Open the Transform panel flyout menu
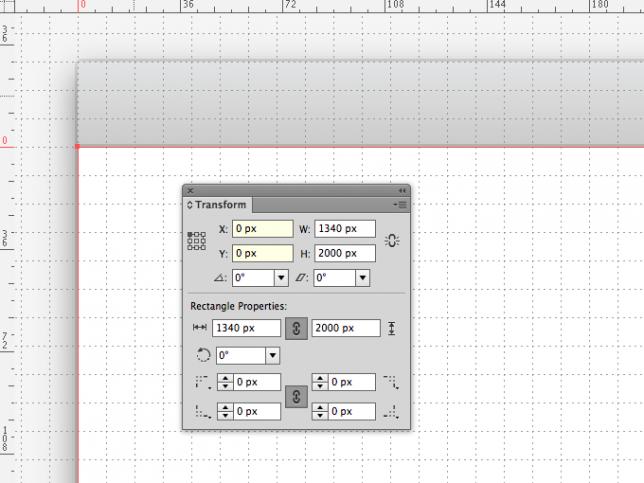The width and height of the screenshot is (644, 483). tap(400, 205)
